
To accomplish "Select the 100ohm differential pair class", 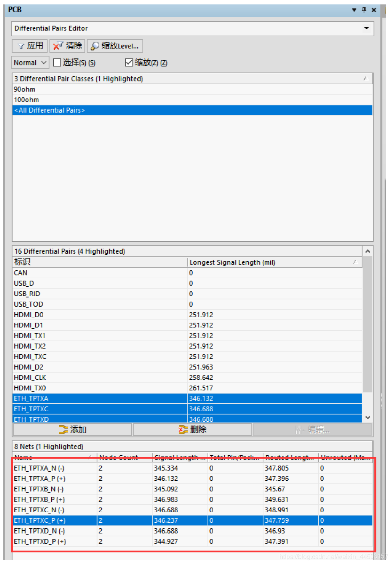I will click(x=26, y=100).
